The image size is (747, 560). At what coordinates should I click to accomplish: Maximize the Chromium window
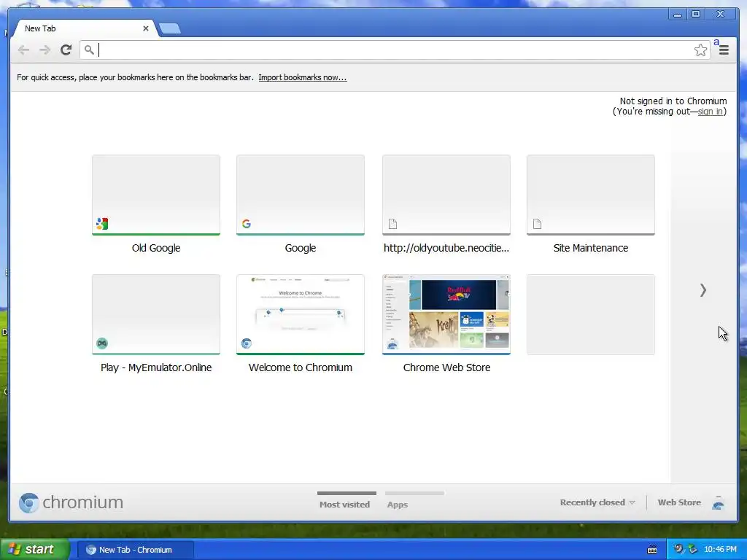695,15
